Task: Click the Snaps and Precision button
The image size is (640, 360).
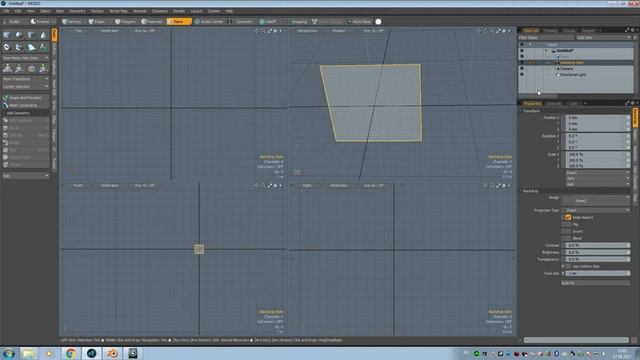Action: pos(25,98)
